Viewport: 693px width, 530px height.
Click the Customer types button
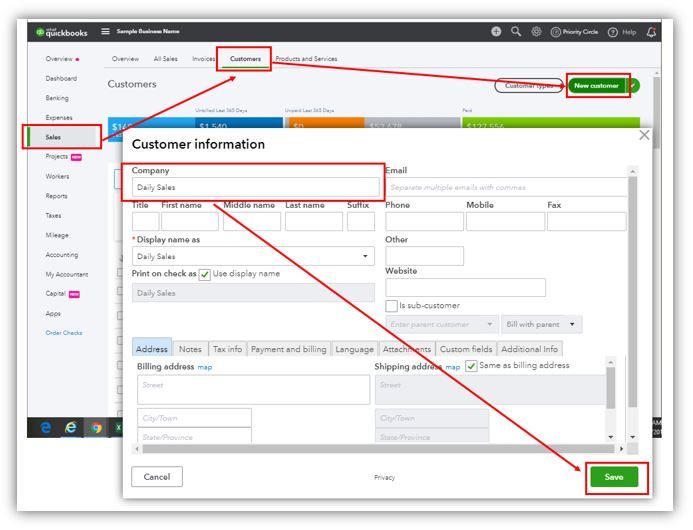[529, 85]
